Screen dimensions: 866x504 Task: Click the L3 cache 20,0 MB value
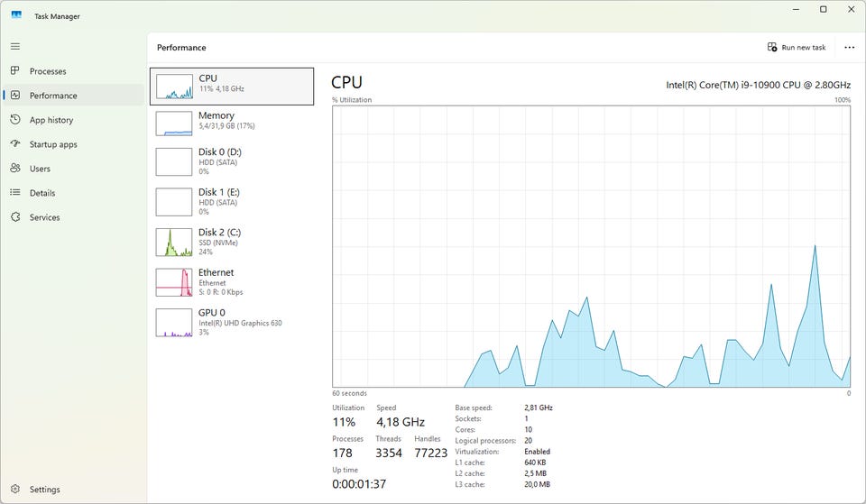(537, 484)
